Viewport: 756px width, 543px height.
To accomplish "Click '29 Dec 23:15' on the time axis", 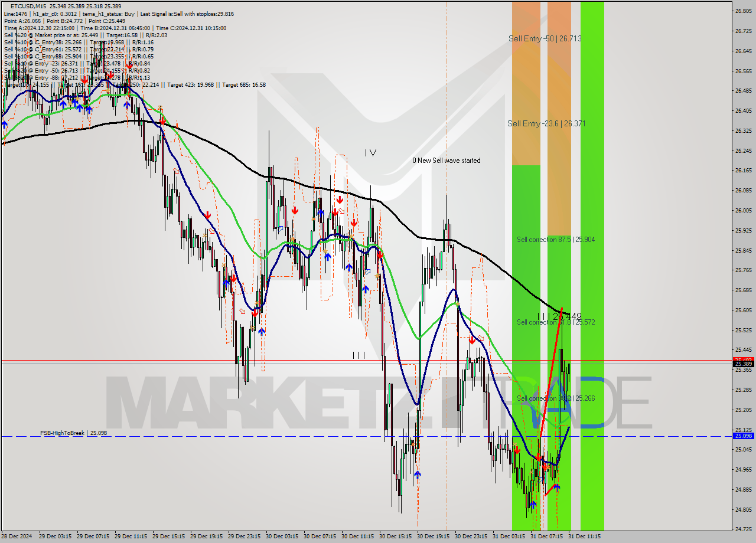I will 243,537.
